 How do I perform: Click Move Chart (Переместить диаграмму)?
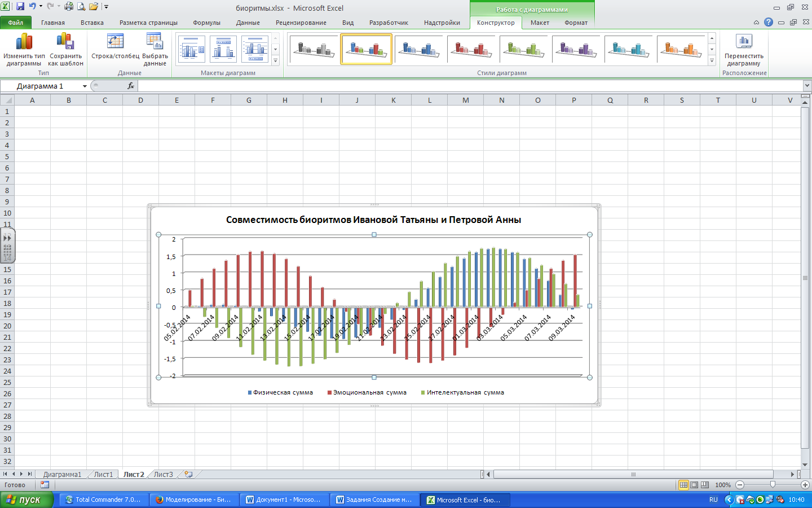pos(744,50)
